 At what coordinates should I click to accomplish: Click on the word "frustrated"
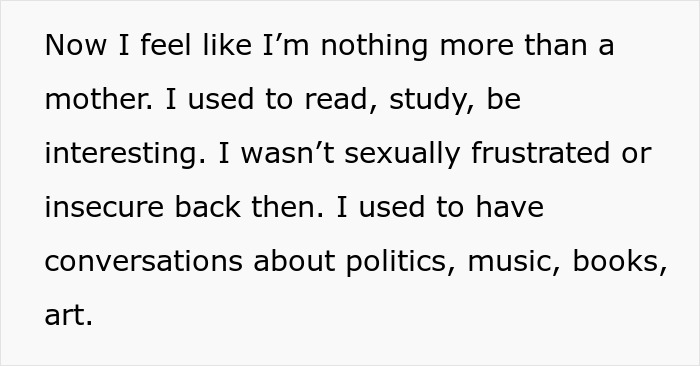(x=540, y=153)
